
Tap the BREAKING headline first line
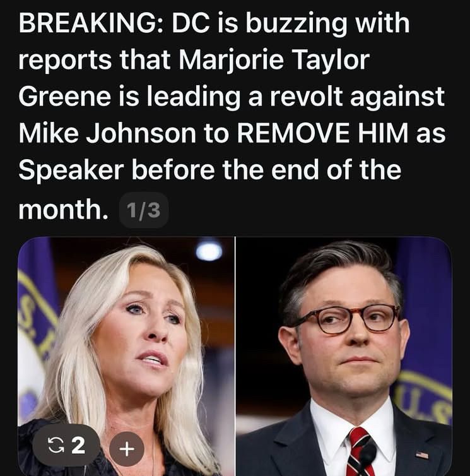(214, 24)
